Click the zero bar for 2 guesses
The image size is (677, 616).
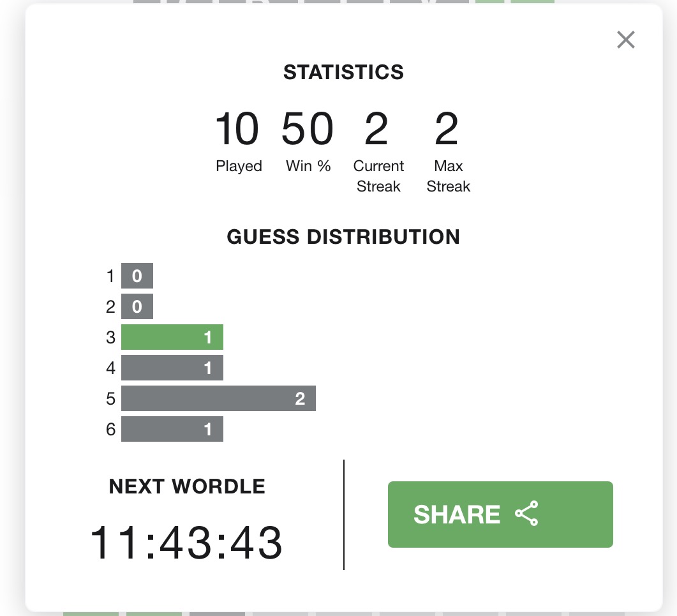pos(137,306)
